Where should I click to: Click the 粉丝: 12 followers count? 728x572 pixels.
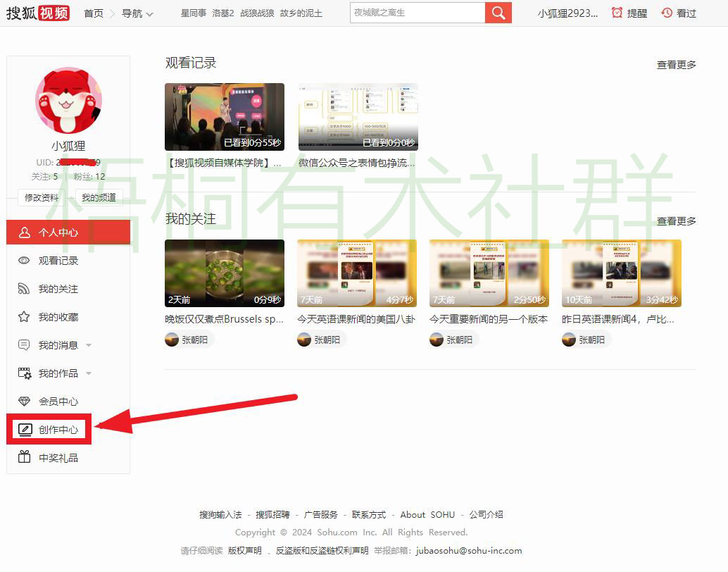[x=89, y=177]
